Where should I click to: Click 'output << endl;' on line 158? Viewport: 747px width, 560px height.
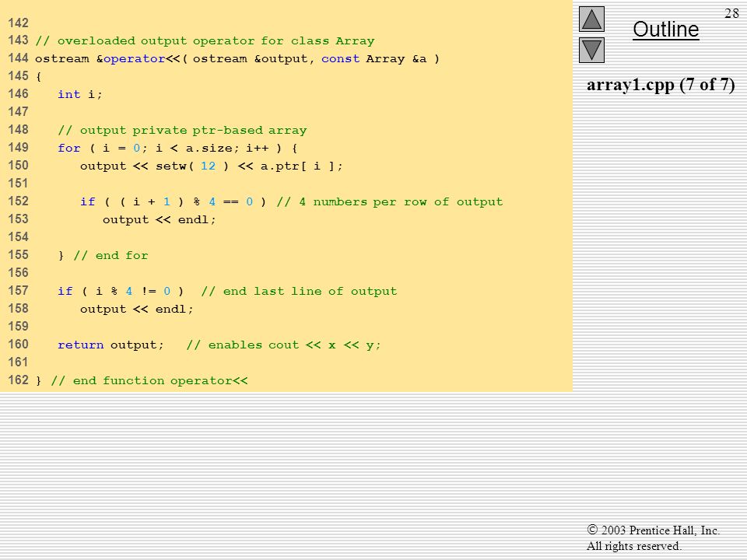click(136, 309)
